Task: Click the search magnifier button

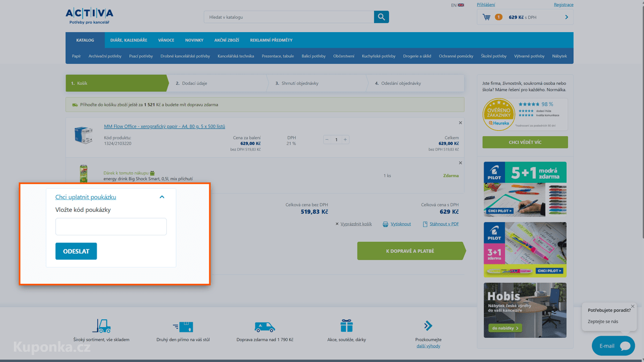Action: [x=382, y=17]
